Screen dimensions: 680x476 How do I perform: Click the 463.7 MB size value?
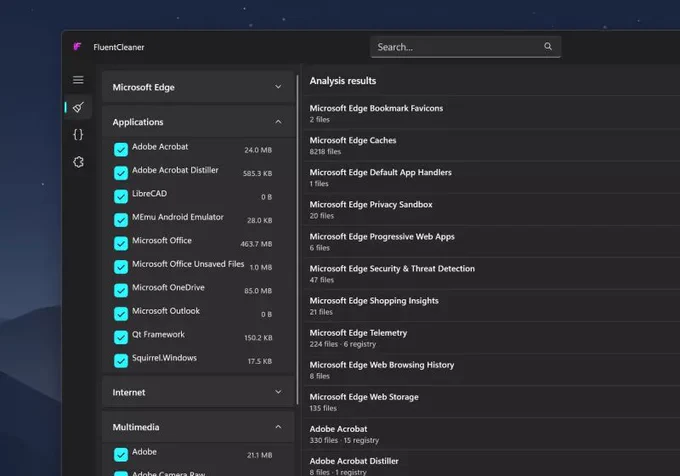point(256,244)
